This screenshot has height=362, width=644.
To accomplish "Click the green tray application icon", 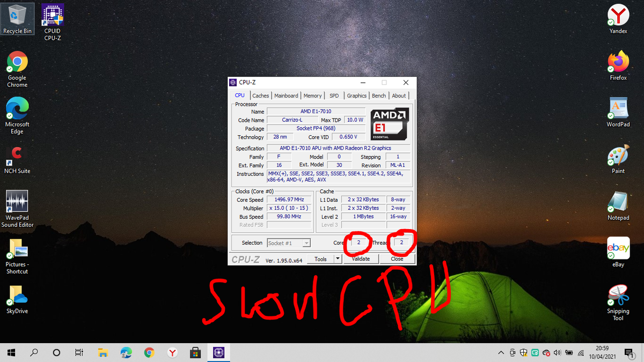I will point(535,352).
